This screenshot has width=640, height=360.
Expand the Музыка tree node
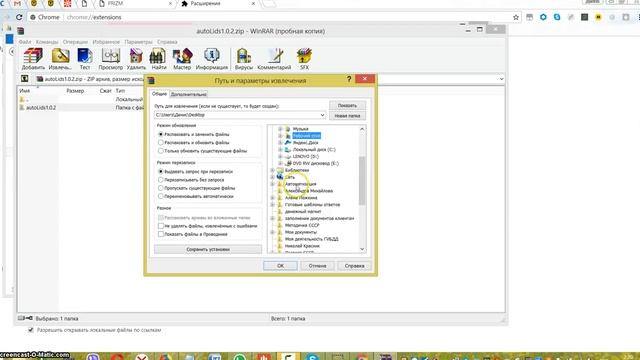pos(280,129)
